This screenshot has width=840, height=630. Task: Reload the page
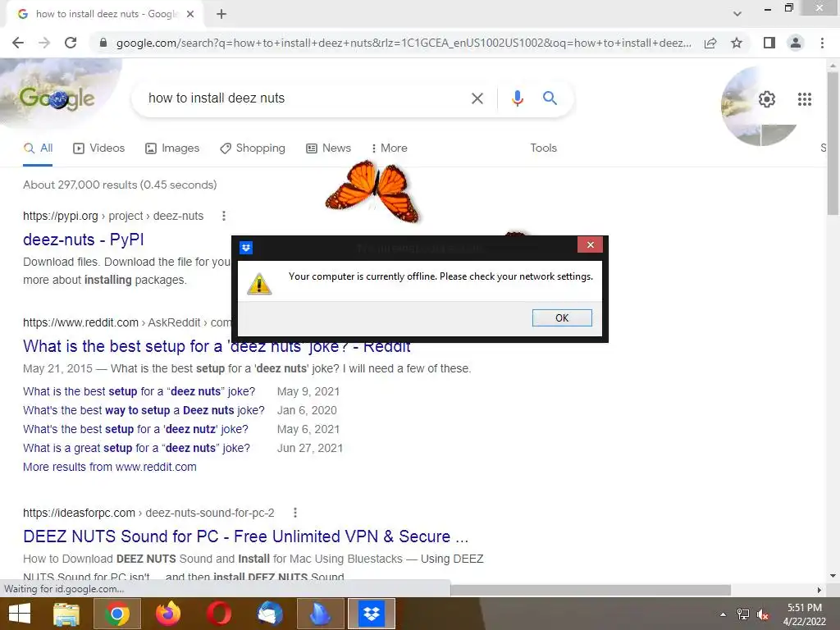(71, 43)
